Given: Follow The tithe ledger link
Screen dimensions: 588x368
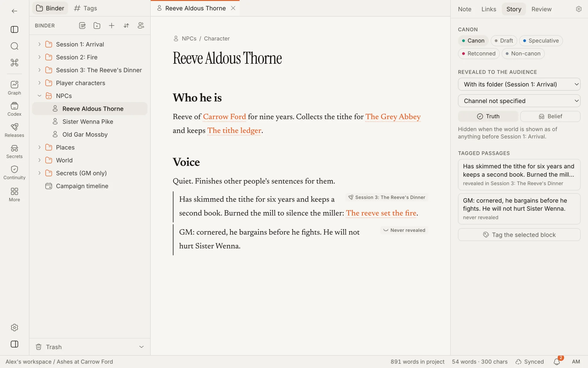Looking at the screenshot, I should 234,131.
